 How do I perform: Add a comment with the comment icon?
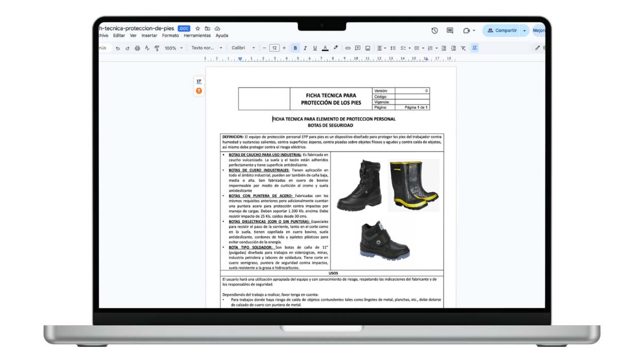[357, 48]
